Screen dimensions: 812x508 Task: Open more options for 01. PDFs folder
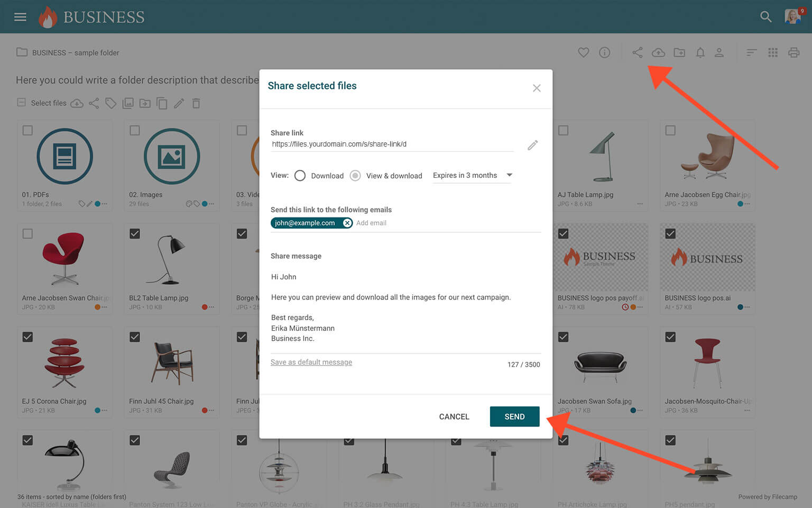pos(105,204)
